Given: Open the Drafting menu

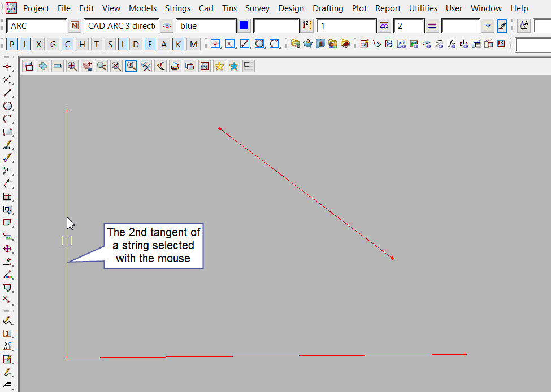Looking at the screenshot, I should pyautogui.click(x=328, y=8).
